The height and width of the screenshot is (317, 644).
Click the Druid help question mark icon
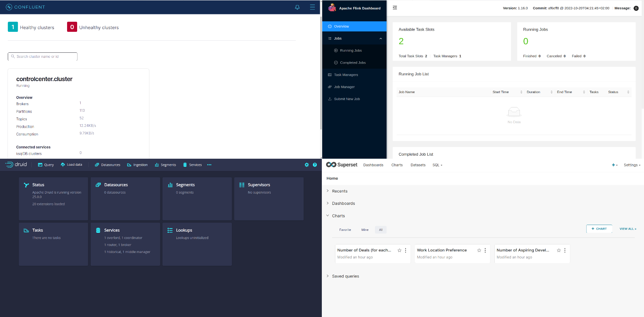click(315, 165)
